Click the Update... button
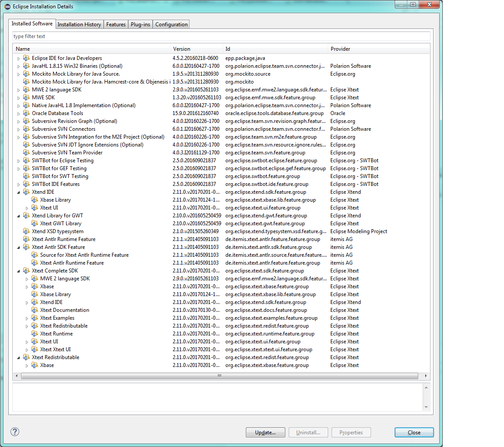 [x=266, y=432]
